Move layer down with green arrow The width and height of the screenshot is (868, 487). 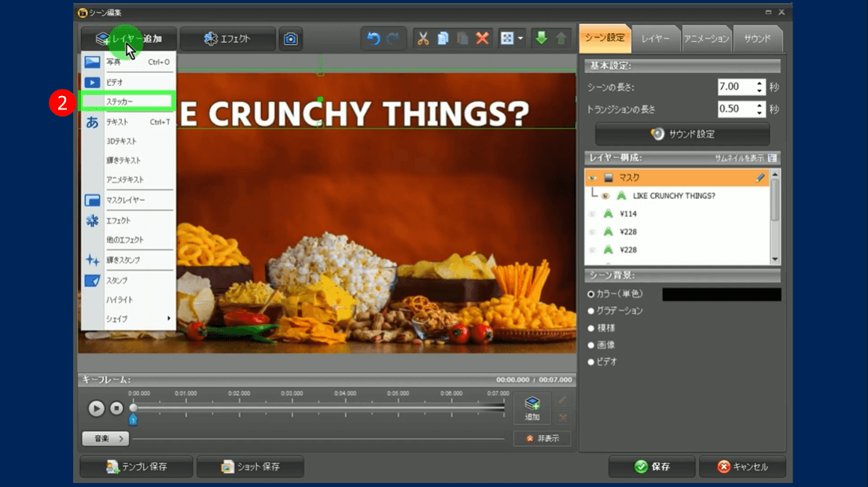coord(541,39)
